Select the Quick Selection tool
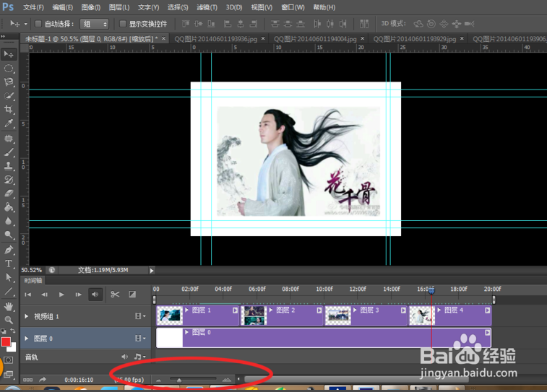This screenshot has width=547, height=392. click(x=9, y=96)
